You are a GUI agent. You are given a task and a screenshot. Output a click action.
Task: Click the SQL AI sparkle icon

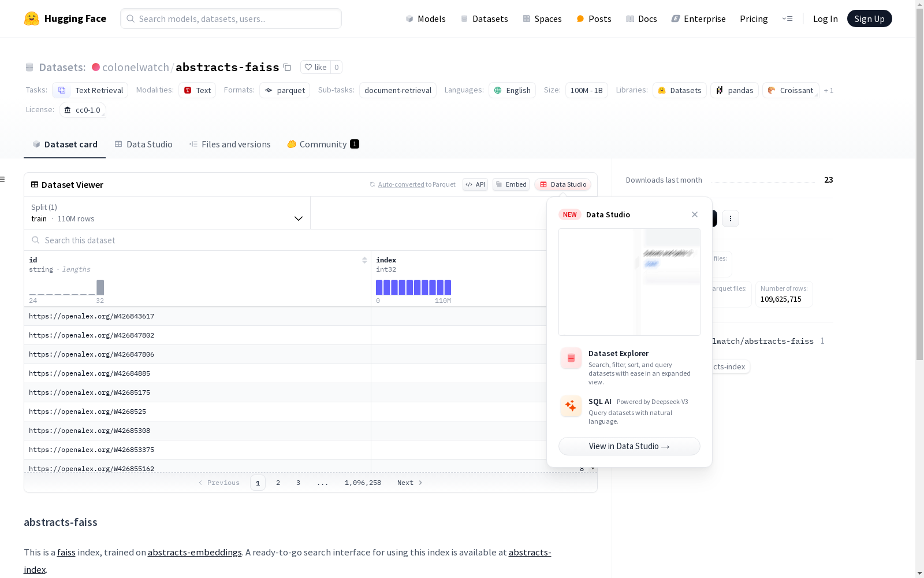tap(571, 406)
